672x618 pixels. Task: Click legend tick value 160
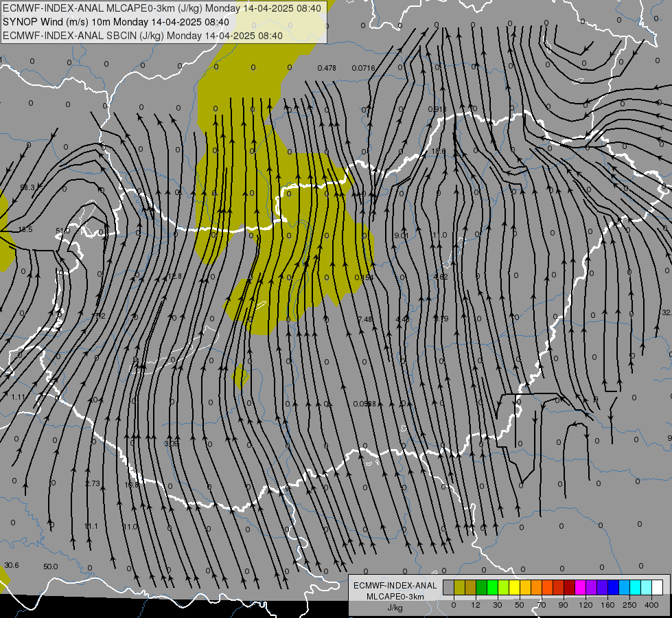pyautogui.click(x=607, y=605)
